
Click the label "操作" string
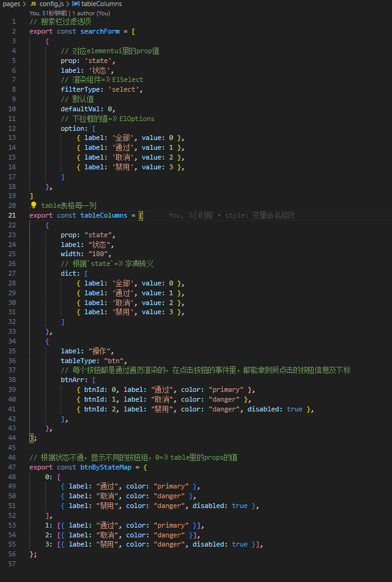(100, 351)
